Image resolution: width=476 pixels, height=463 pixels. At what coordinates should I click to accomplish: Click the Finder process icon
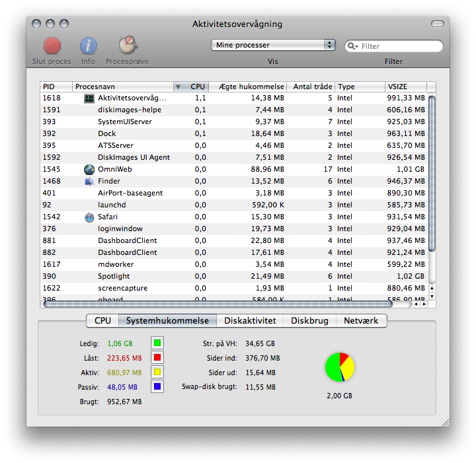tap(89, 182)
